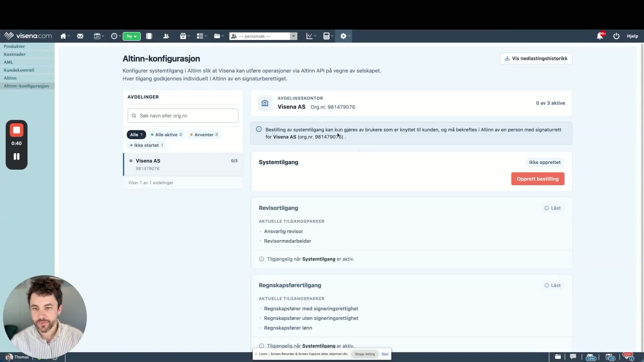Click Org.nr. 981479076 in the header card
Screen dimensions: 644x362
click(333, 107)
